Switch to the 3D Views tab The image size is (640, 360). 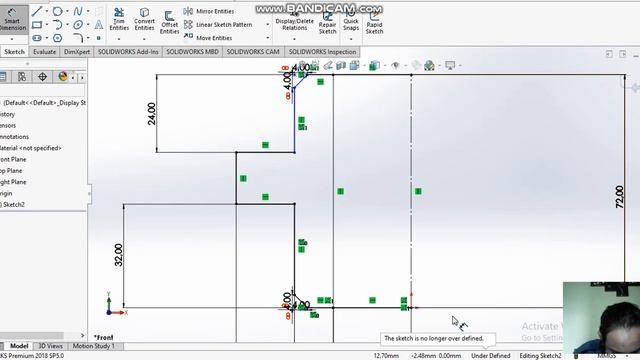tap(50, 346)
